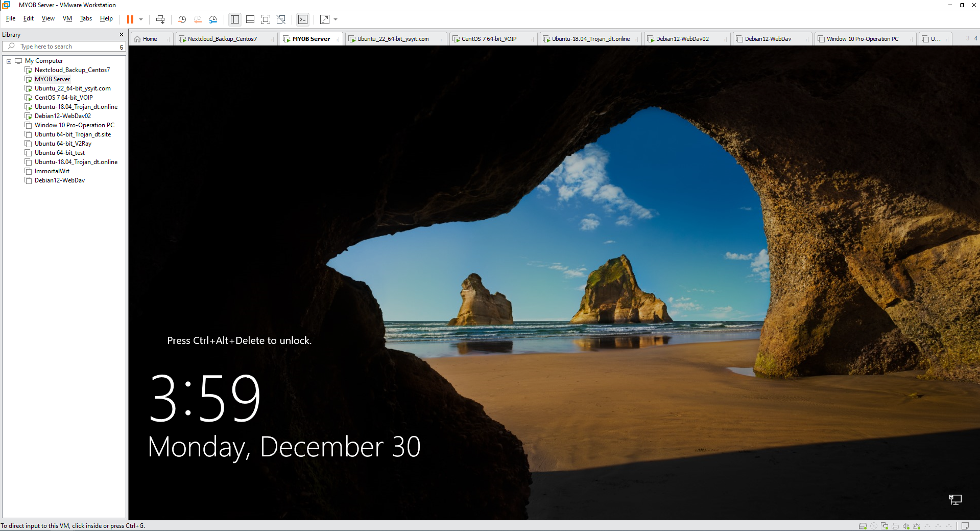Open the Tabs menu
Image resolution: width=980 pixels, height=531 pixels.
pyautogui.click(x=86, y=18)
